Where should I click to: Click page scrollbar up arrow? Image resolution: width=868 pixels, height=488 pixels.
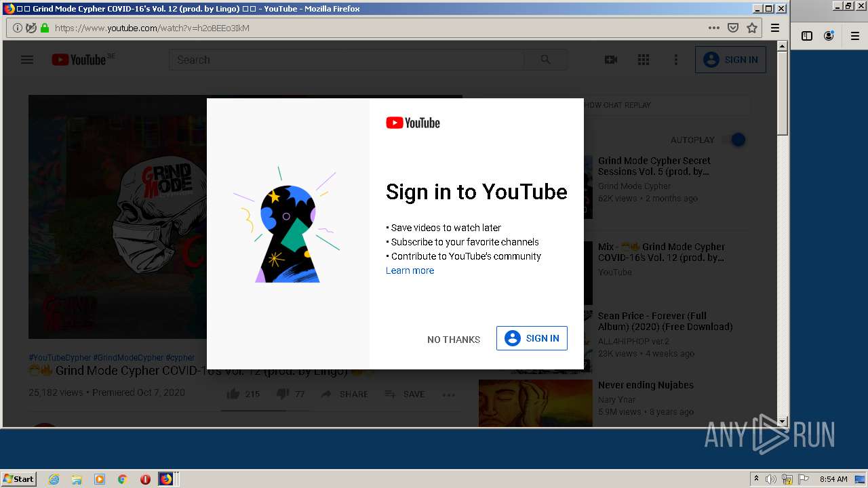[x=782, y=46]
